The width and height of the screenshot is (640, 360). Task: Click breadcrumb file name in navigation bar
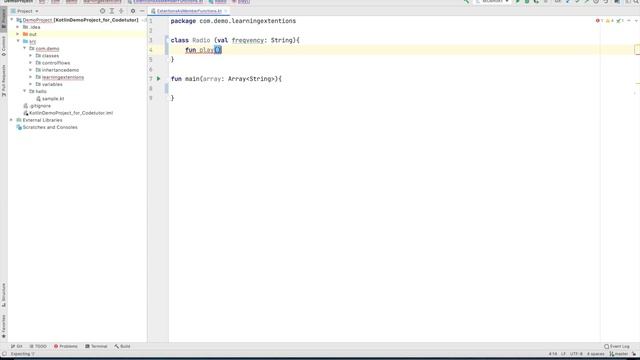tap(168, 2)
